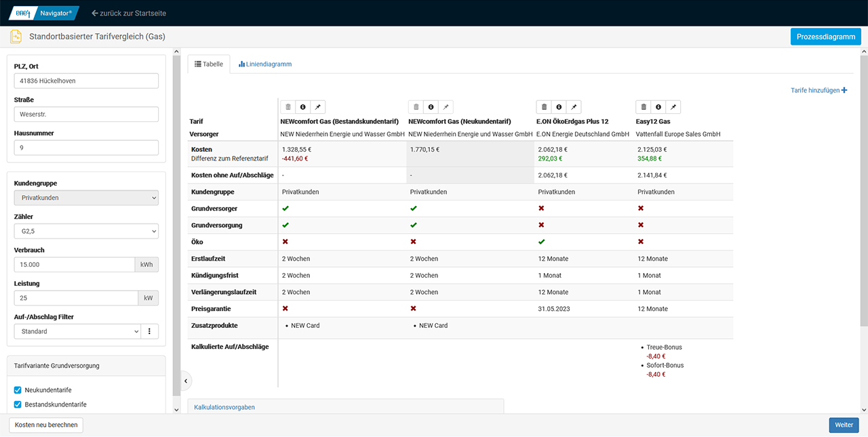868x437 pixels.
Task: Click the Tarife hinzufügen link
Action: (818, 90)
